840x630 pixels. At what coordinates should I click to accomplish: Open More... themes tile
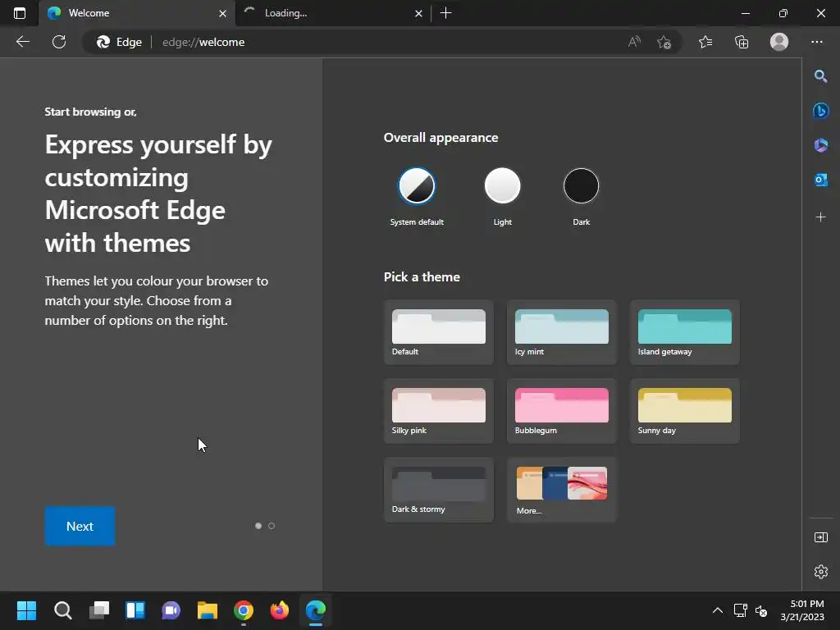click(561, 490)
